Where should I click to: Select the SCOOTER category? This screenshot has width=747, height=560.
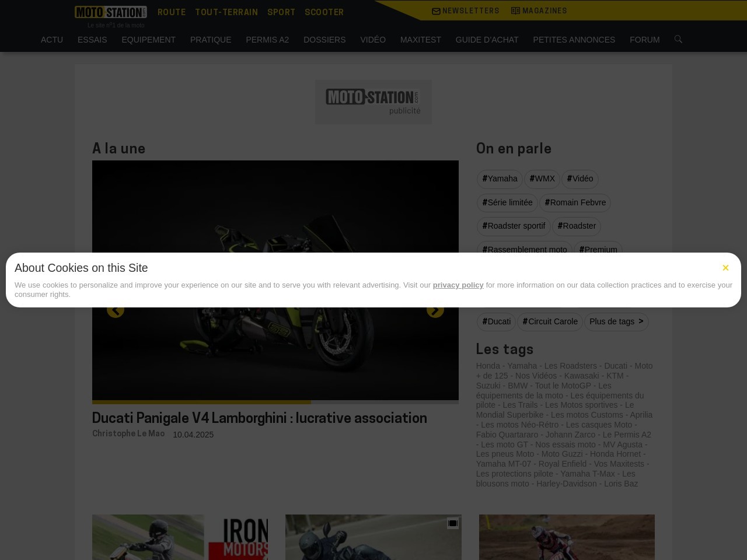(324, 12)
